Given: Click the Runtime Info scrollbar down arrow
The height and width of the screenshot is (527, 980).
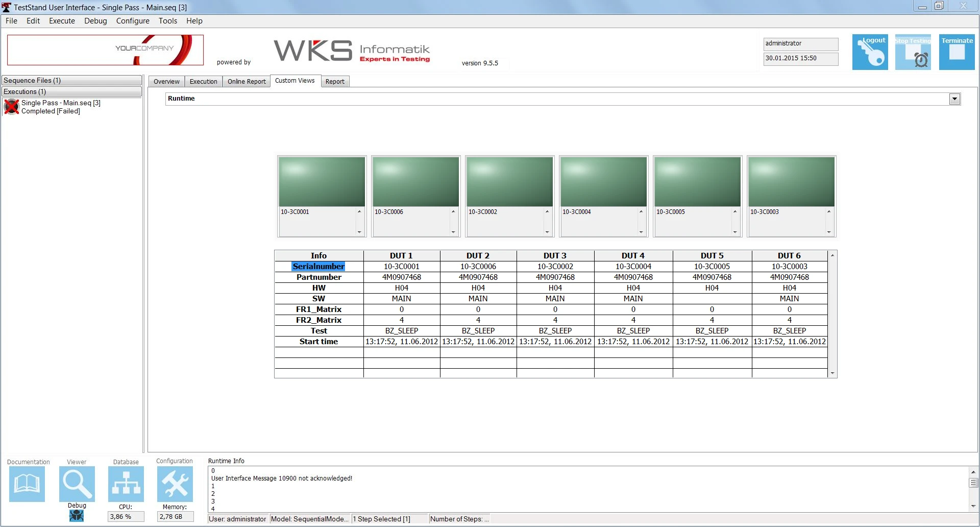Looking at the screenshot, I should [x=973, y=506].
